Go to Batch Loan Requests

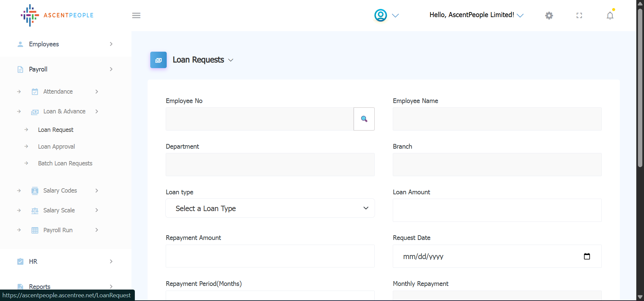pos(65,163)
